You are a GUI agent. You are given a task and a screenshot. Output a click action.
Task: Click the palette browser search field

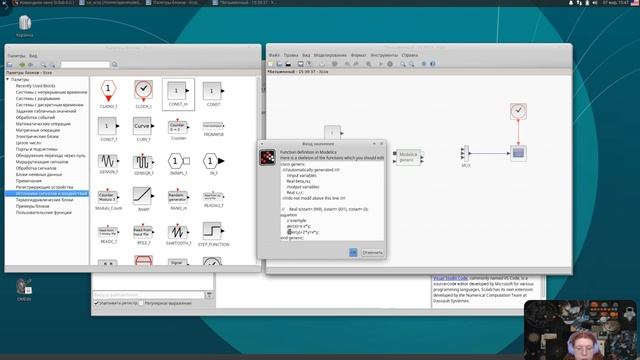pos(85,64)
